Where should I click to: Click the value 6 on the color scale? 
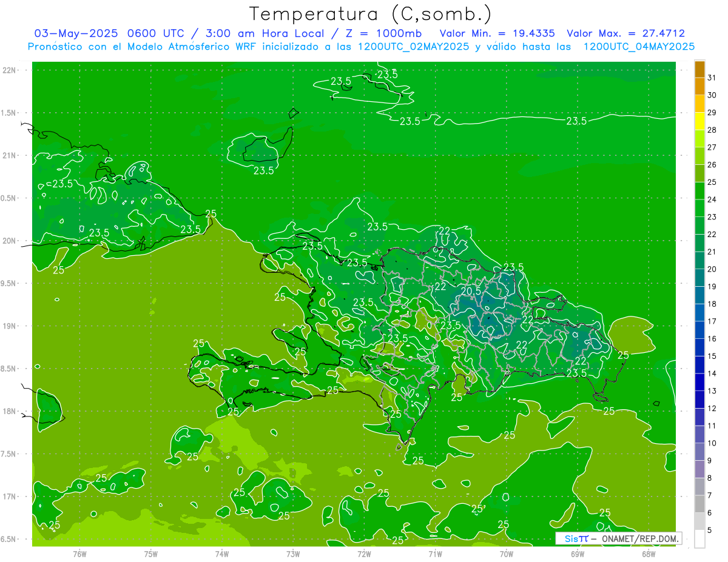(x=710, y=513)
